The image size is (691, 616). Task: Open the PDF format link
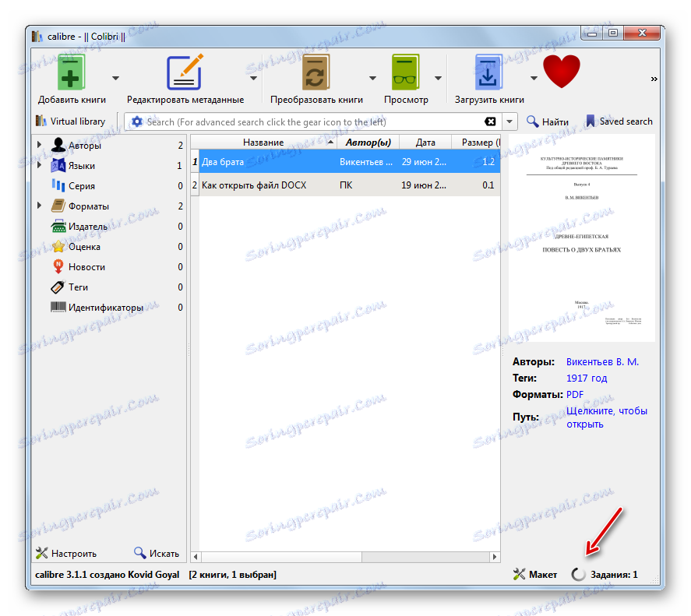point(575,394)
